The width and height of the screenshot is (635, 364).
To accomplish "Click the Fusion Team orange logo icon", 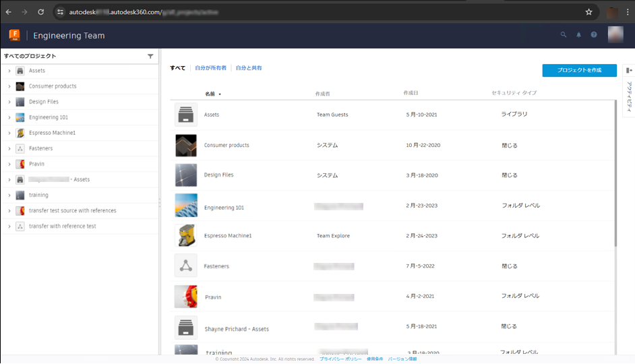I will coord(15,35).
